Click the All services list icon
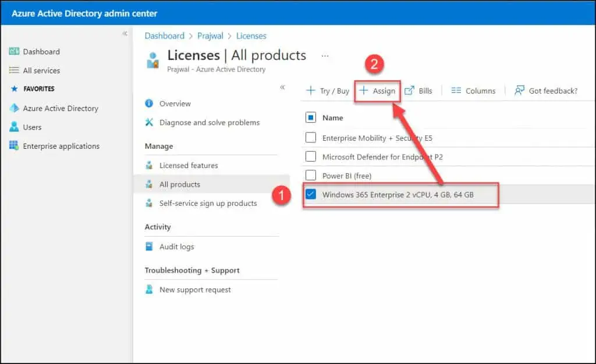 pyautogui.click(x=14, y=70)
